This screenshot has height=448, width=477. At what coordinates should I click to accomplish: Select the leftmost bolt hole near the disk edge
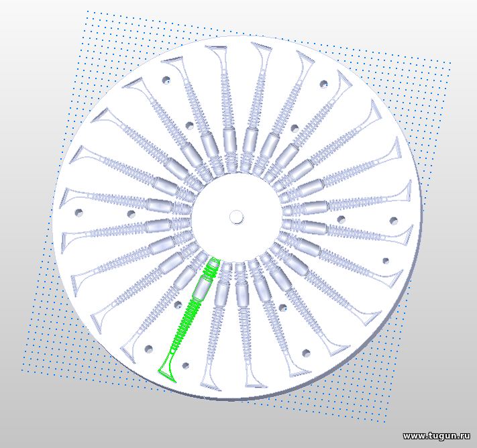pyautogui.click(x=78, y=213)
